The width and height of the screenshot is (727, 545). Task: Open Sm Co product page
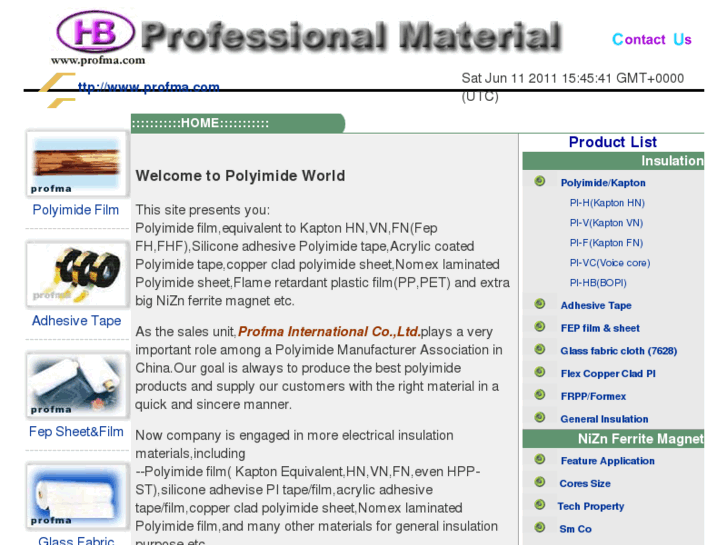[x=575, y=529]
